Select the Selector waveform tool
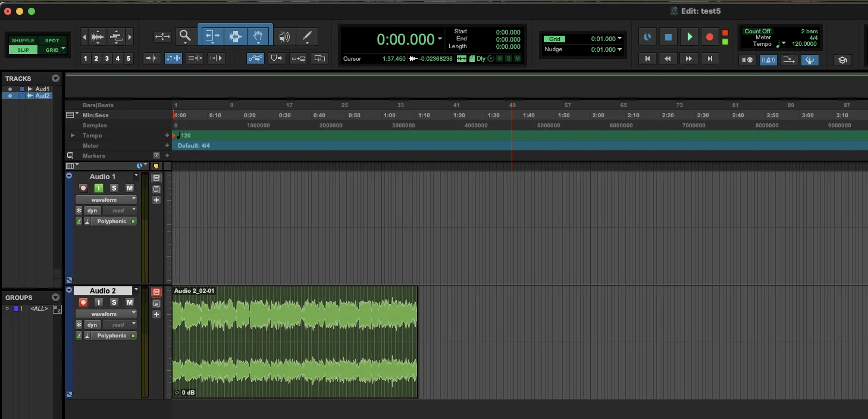 (x=236, y=36)
